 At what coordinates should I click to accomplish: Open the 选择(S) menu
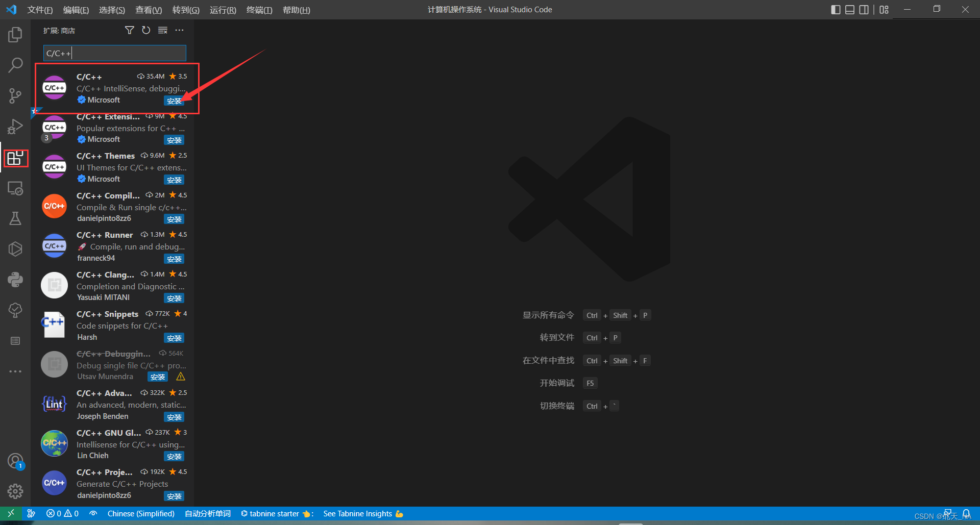point(112,10)
